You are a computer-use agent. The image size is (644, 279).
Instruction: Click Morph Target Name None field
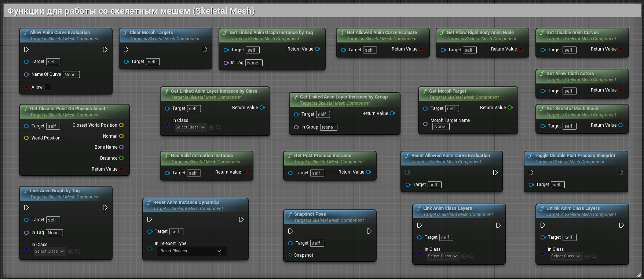tap(441, 127)
